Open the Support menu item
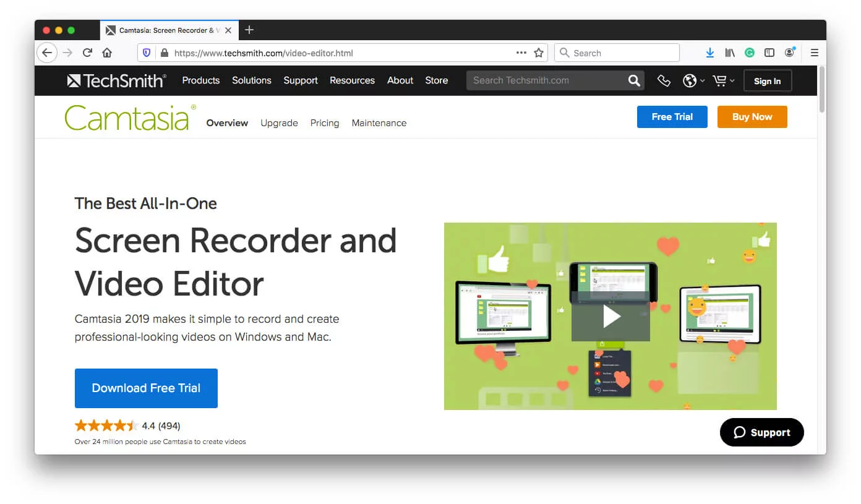Viewport: 861px width, 504px height. pos(301,80)
